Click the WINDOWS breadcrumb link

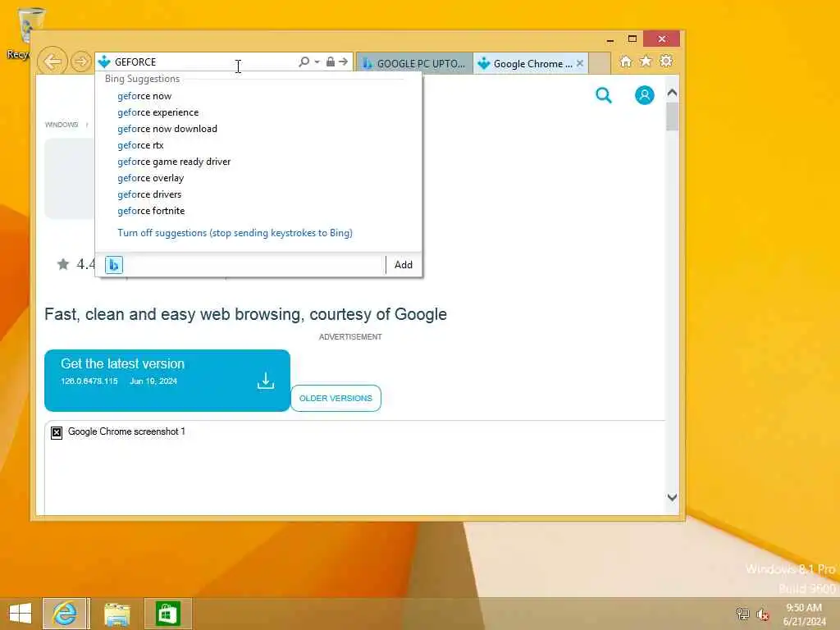[x=62, y=125]
